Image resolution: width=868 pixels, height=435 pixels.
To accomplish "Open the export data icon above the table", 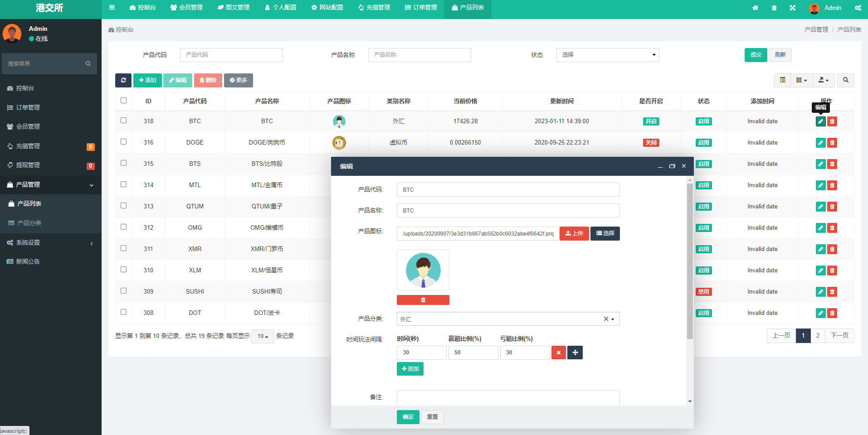I will (823, 80).
